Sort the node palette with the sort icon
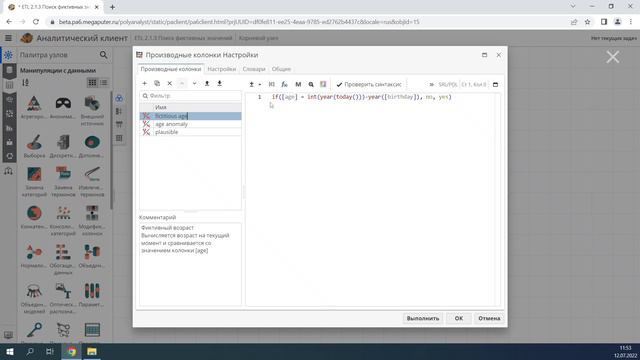640x360 pixels. click(25, 83)
